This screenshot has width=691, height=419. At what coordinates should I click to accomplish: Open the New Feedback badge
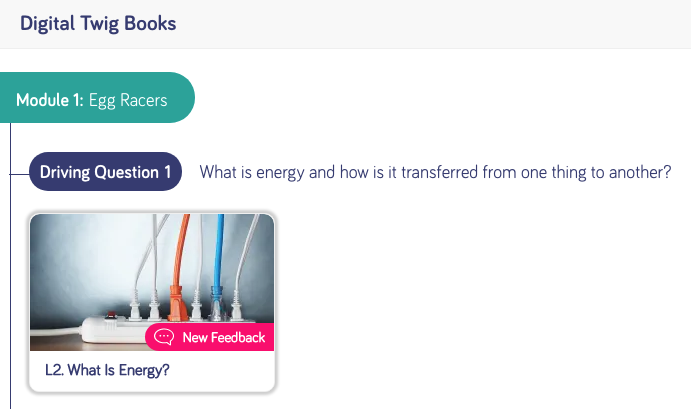[x=209, y=337]
